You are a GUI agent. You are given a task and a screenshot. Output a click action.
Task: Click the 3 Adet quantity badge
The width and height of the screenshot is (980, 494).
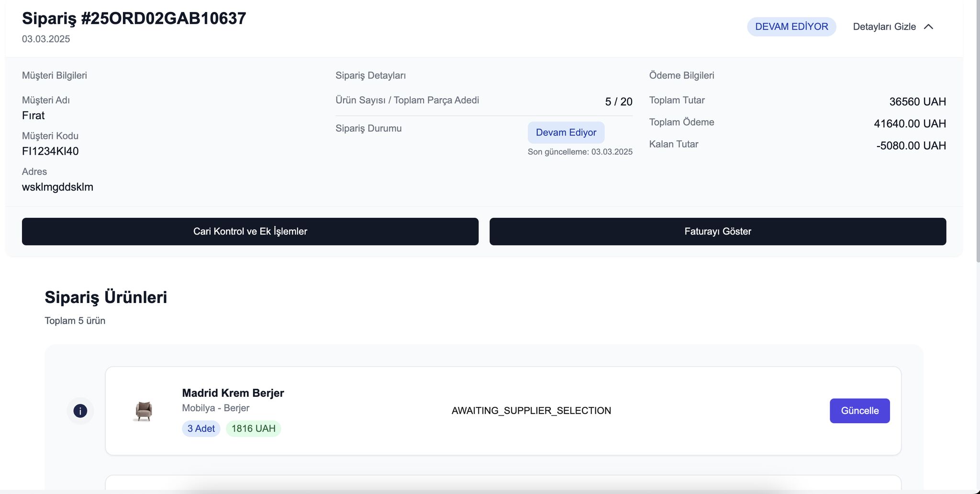pos(201,428)
